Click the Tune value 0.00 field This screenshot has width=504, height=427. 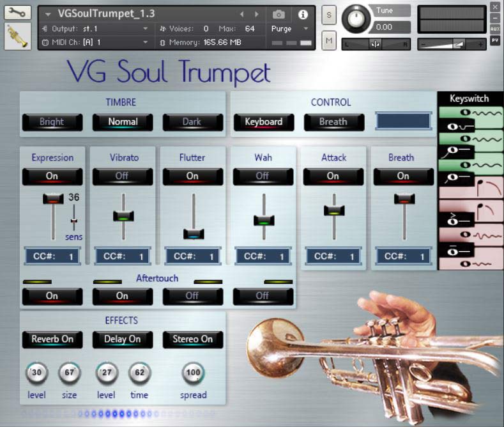390,27
